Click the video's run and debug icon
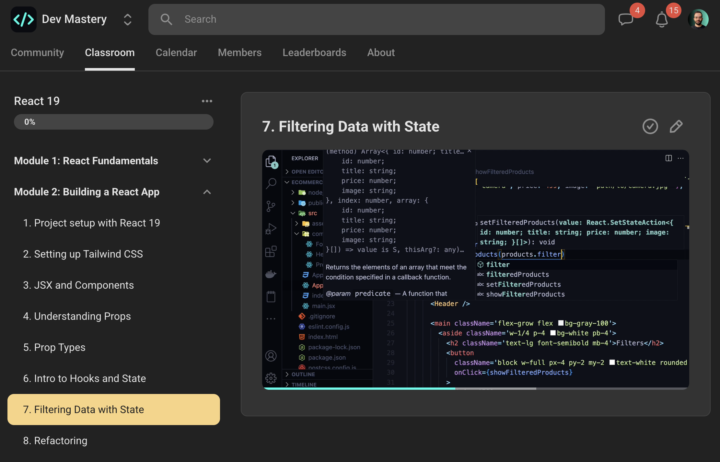The height and width of the screenshot is (462, 720). point(271,229)
